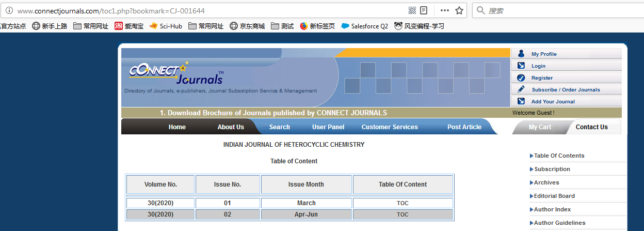Open the Post Article tab
The image size is (644, 231).
point(464,127)
